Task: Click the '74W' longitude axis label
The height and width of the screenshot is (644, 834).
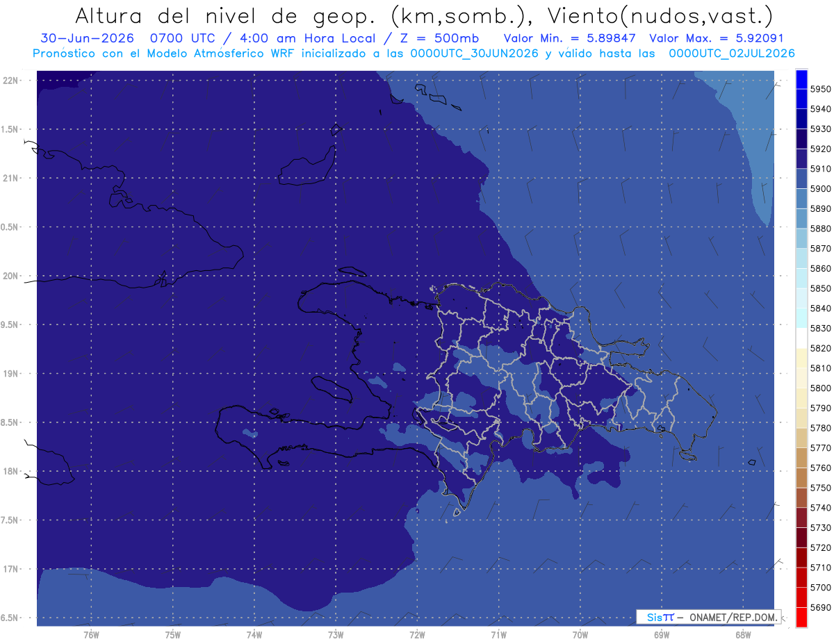Action: [x=254, y=634]
